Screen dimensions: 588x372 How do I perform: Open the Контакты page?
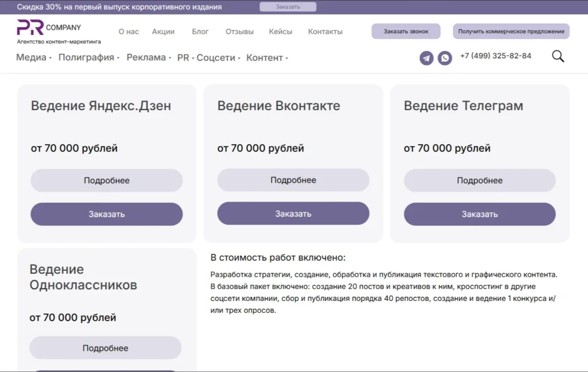tap(325, 32)
